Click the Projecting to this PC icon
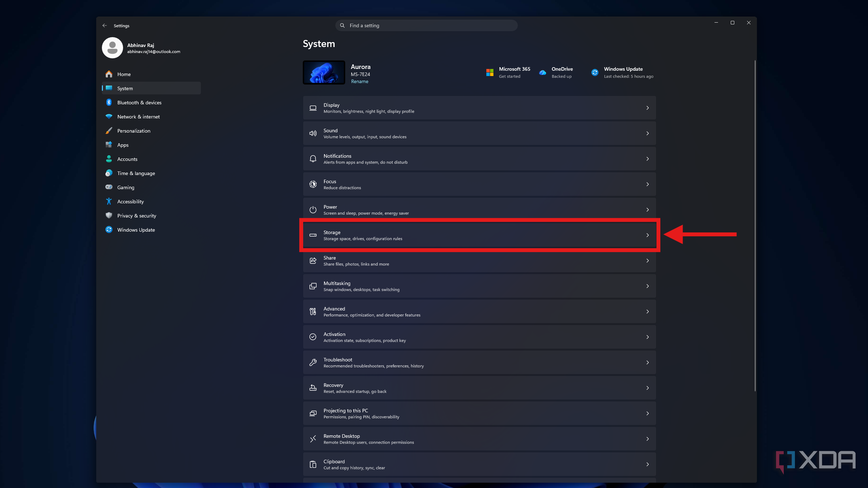The height and width of the screenshot is (488, 868). click(x=313, y=413)
